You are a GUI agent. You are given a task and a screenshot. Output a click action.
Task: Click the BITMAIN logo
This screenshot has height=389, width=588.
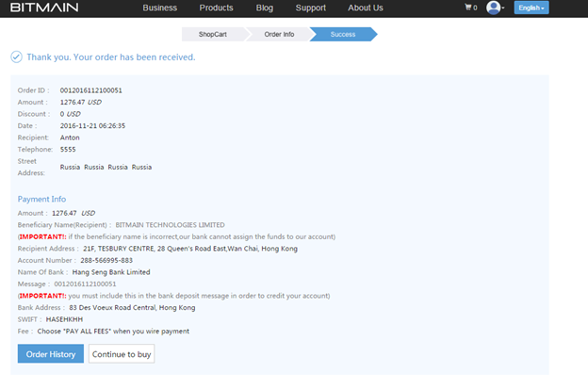point(44,8)
